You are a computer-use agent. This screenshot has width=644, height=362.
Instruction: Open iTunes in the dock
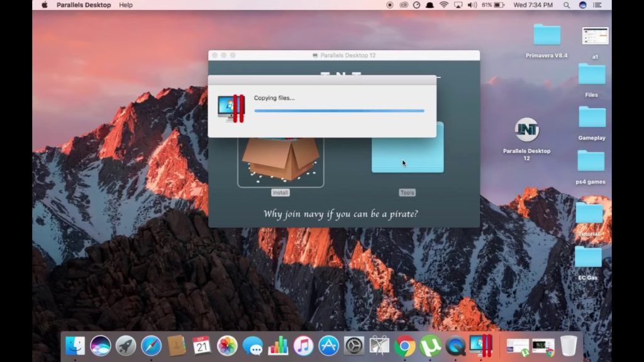(303, 346)
